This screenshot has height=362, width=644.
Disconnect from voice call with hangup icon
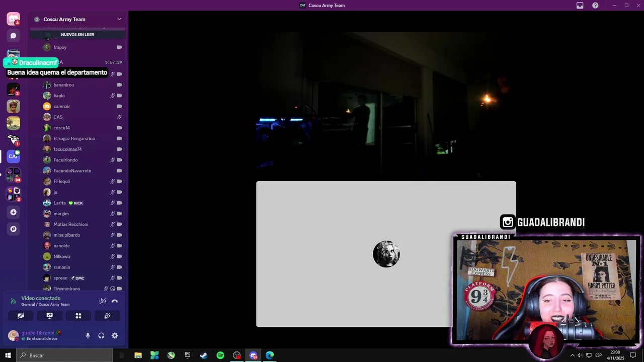pos(115,301)
